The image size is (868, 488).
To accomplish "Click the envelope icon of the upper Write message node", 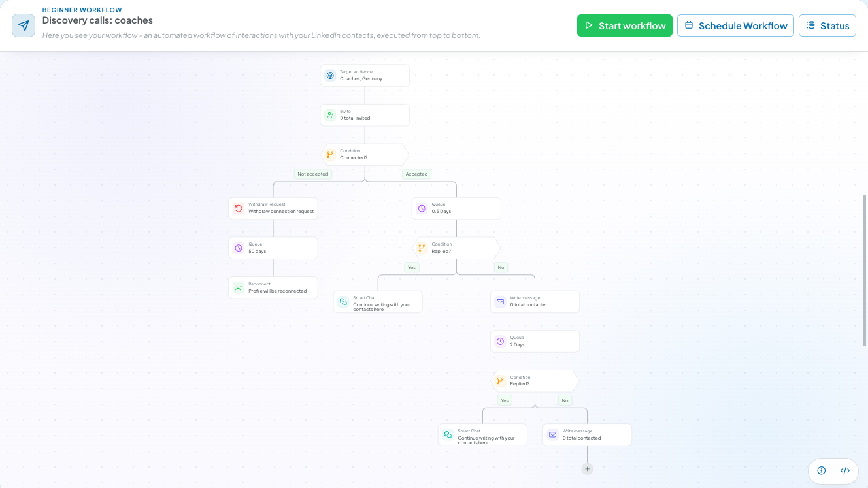I will [x=500, y=302].
